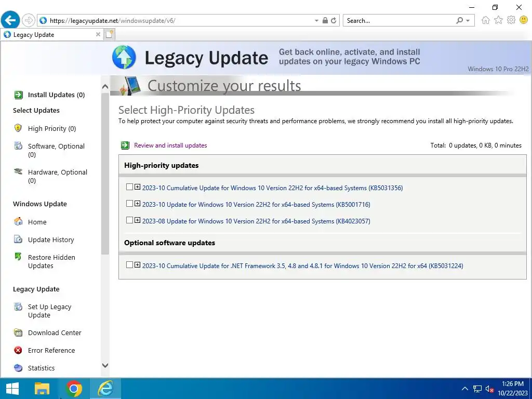Viewport: 532px width, 399px height.
Task: Open a new tab
Action: click(x=110, y=34)
